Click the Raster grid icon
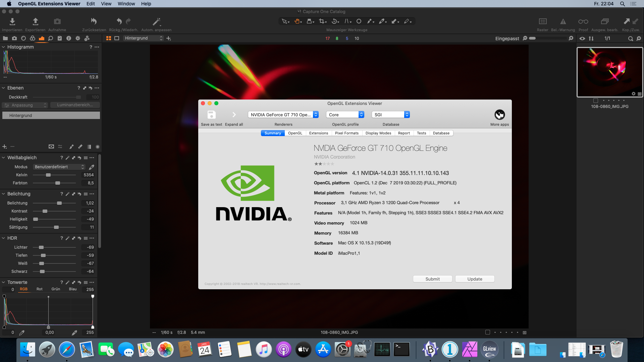The width and height of the screenshot is (644, 362). (x=542, y=21)
